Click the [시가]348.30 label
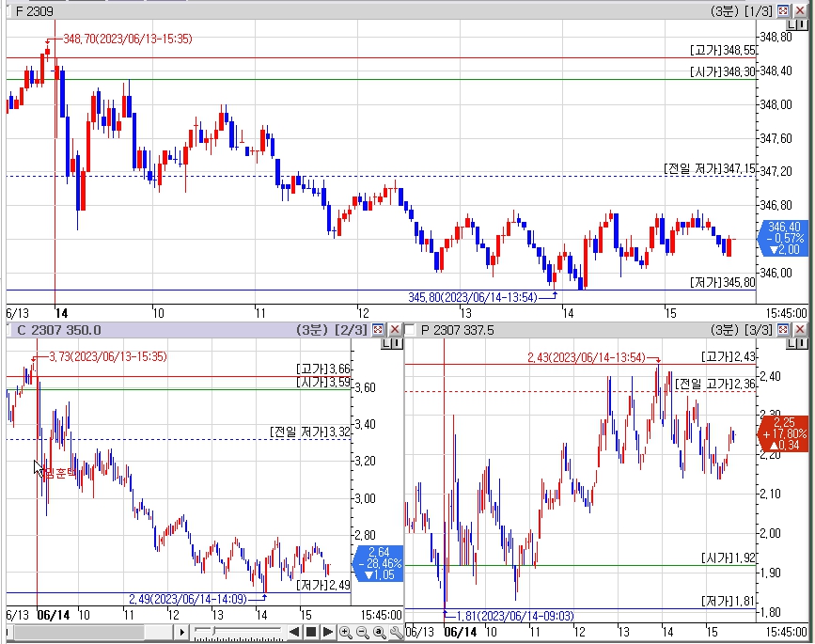 pos(723,71)
